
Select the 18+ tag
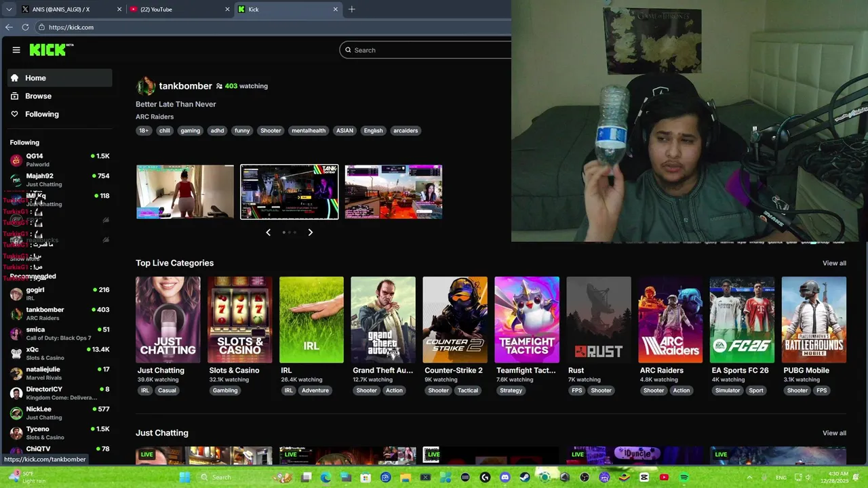[144, 131]
